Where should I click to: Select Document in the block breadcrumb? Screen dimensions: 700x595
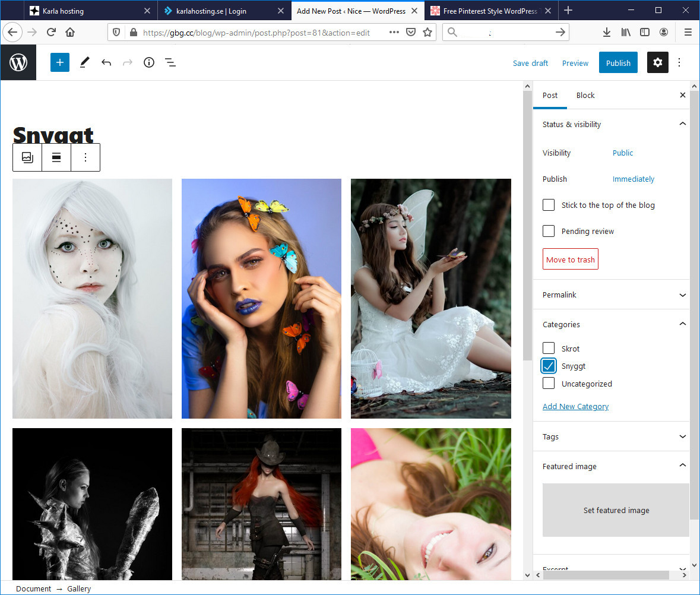coord(33,588)
